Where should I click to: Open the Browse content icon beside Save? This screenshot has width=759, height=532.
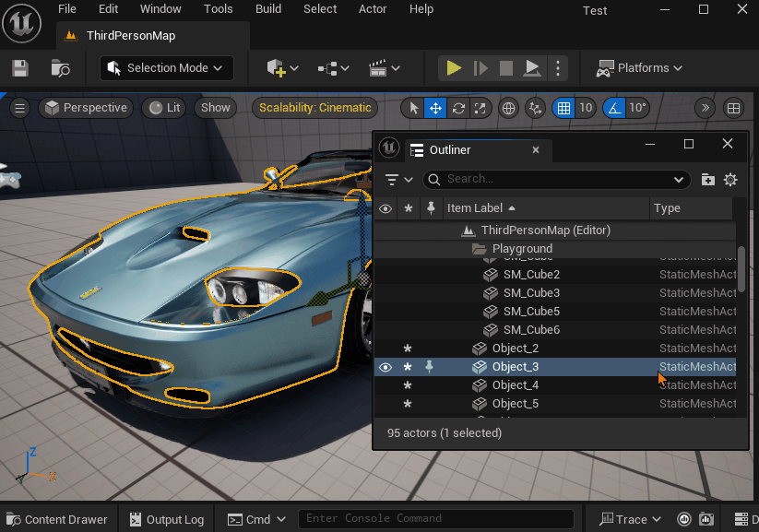[61, 68]
